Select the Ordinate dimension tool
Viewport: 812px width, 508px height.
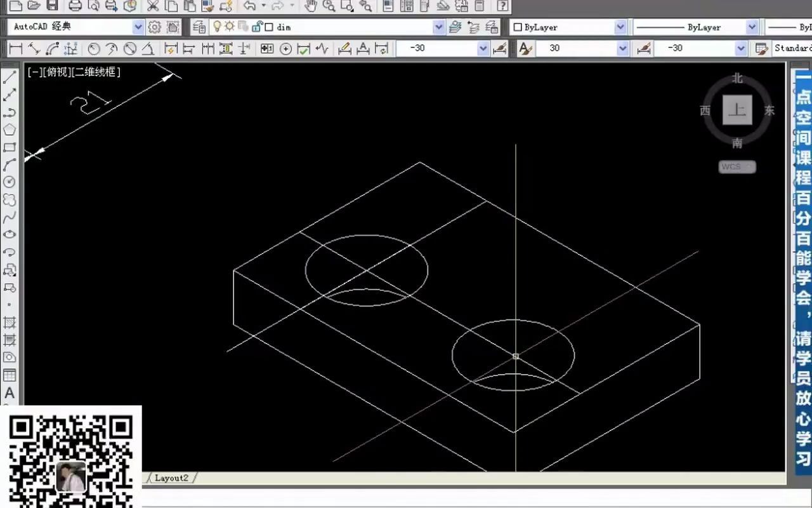(x=70, y=48)
